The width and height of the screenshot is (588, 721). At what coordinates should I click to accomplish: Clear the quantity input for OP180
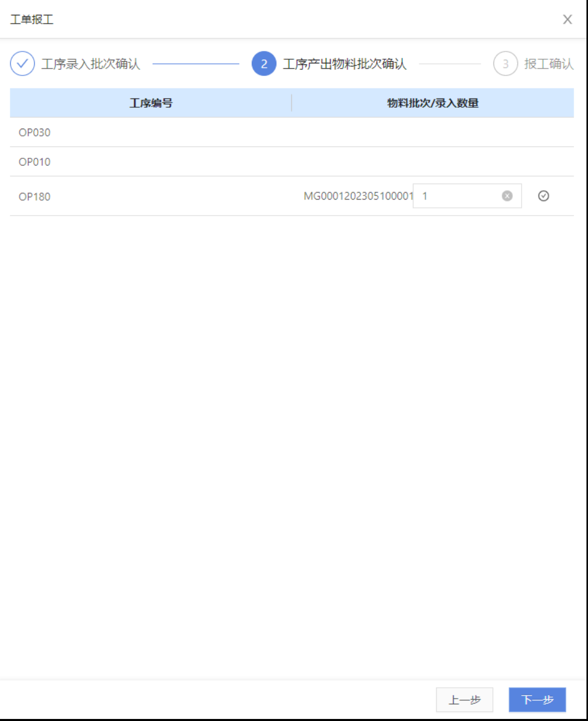tap(507, 196)
